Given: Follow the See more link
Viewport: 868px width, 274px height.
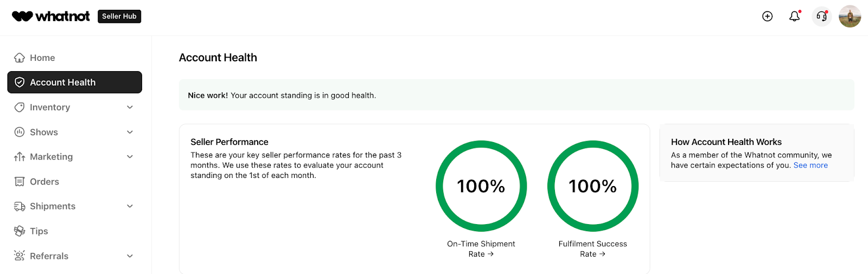Looking at the screenshot, I should coord(810,165).
